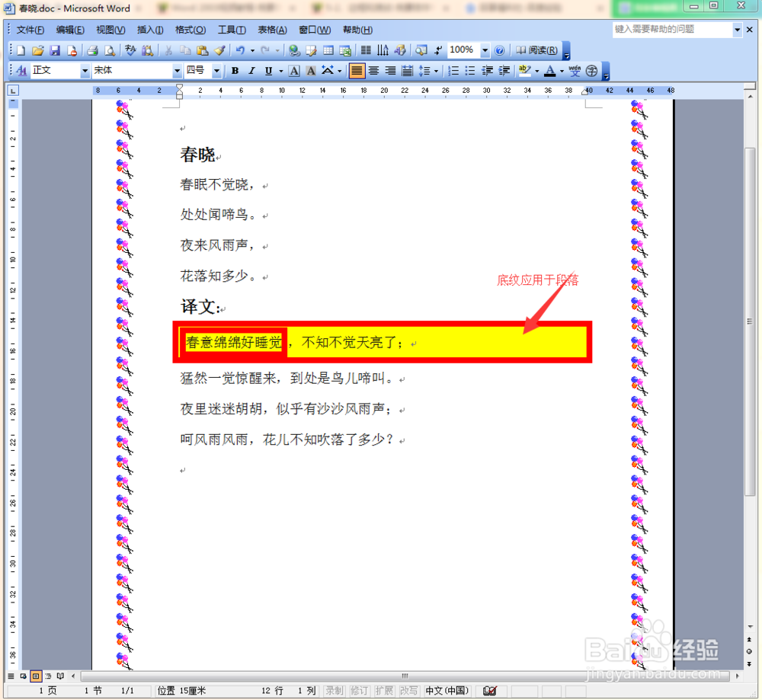Select the Format Painter tool
The width and height of the screenshot is (762, 700).
point(221,50)
